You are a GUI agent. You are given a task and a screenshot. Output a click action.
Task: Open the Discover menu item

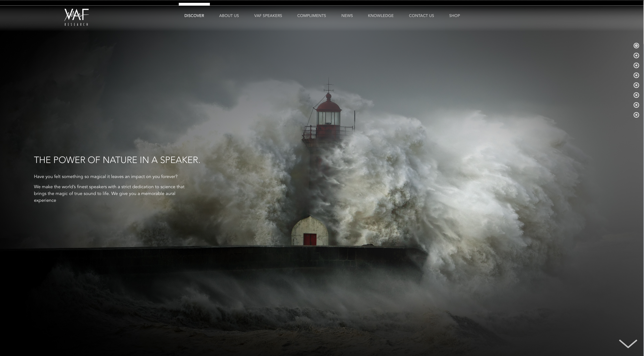[194, 16]
